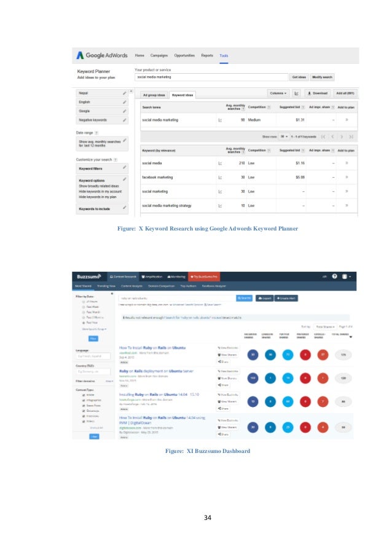Click Buzzsumo Export button
392x555 pixels.
[264, 298]
